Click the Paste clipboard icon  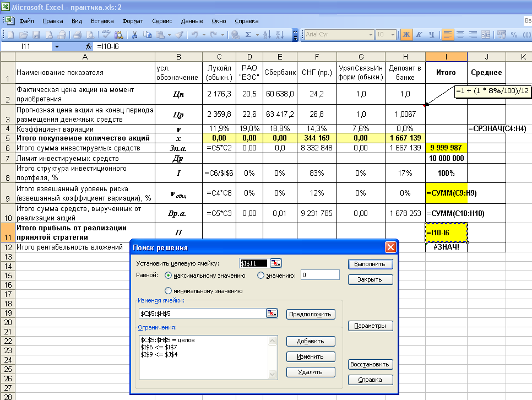(x=160, y=35)
